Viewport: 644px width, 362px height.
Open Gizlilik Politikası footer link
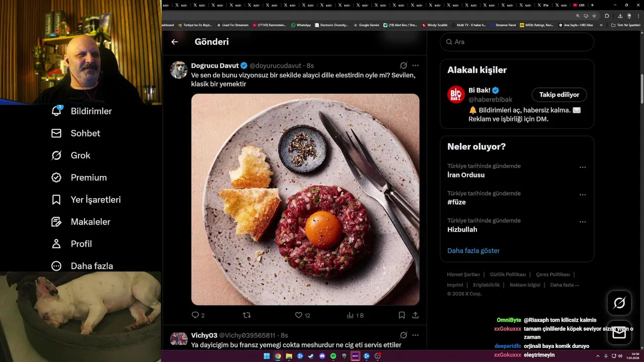click(x=508, y=275)
